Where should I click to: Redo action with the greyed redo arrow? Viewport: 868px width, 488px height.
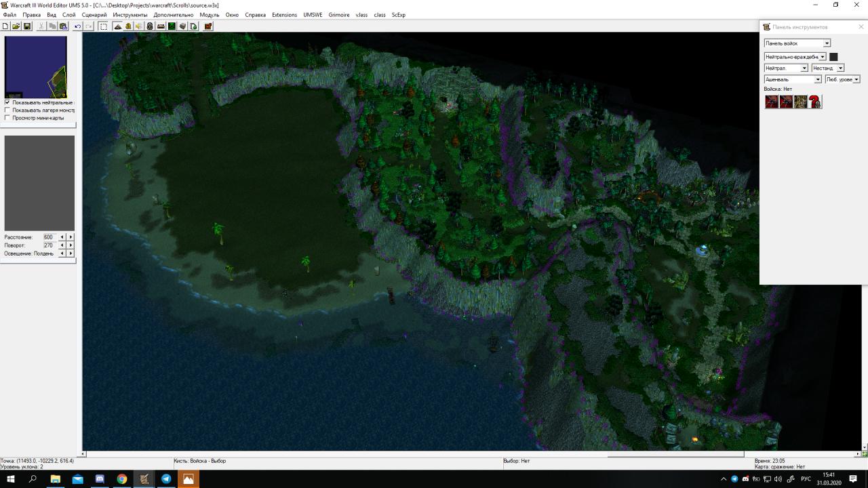click(88, 26)
